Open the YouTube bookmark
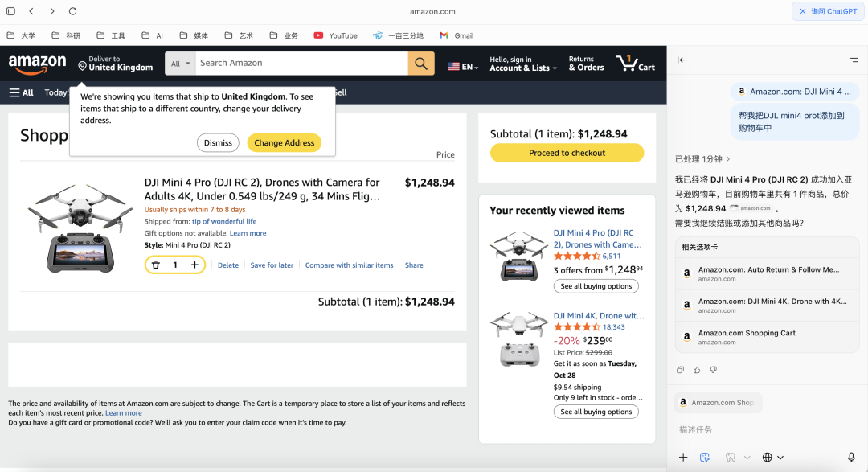The image size is (868, 472). (x=335, y=35)
